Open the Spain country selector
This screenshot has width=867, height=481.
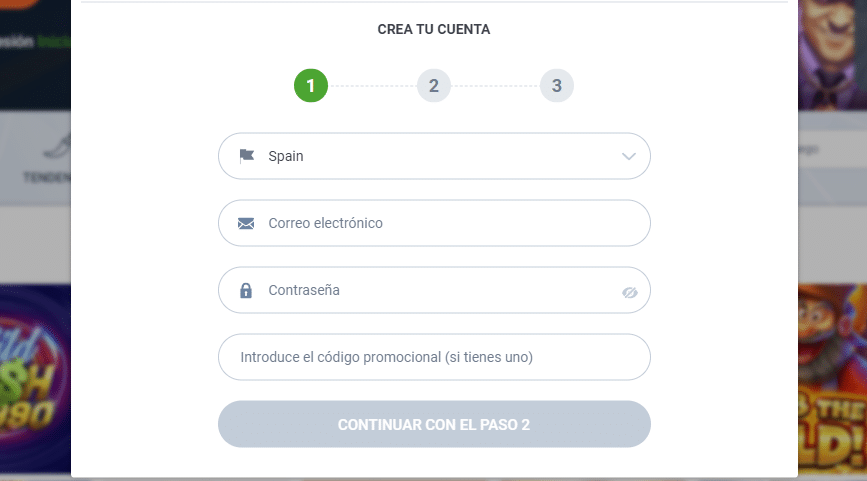coord(434,156)
